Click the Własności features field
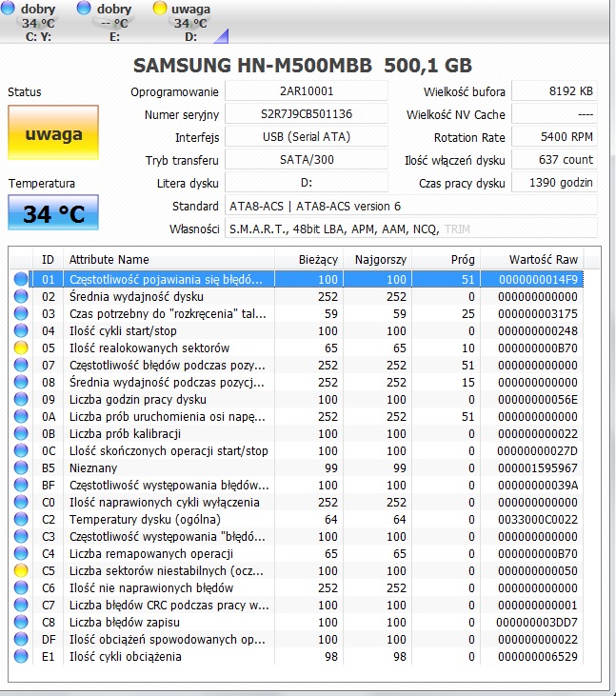The width and height of the screenshot is (616, 696). (x=411, y=229)
